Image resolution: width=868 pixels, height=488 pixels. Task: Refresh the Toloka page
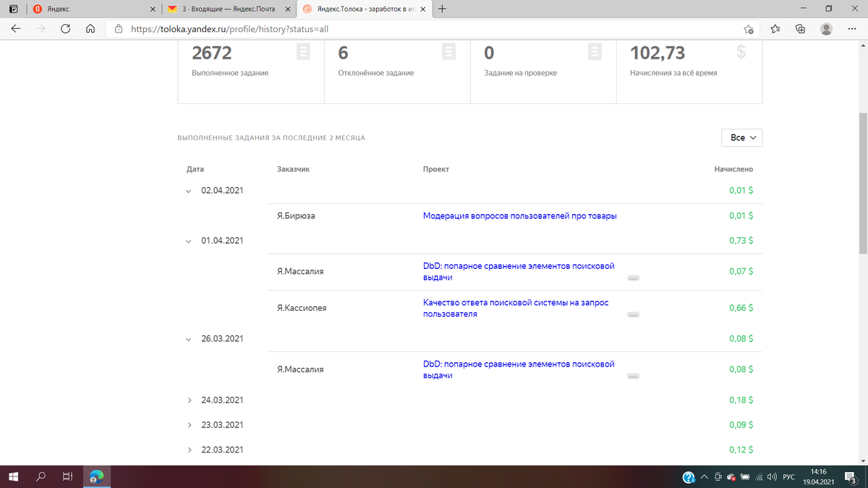[66, 30]
